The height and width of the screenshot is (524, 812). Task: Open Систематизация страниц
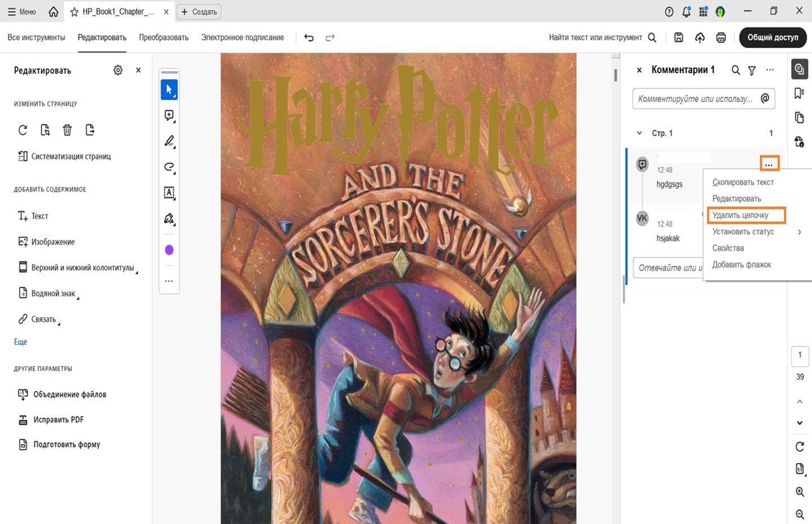pyautogui.click(x=64, y=157)
